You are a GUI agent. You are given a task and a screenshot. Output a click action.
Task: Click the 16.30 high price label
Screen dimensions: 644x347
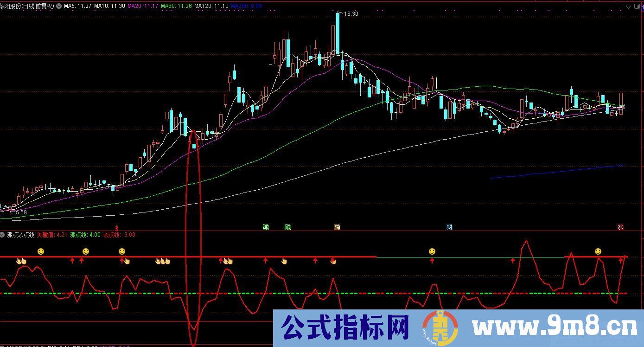coord(351,14)
